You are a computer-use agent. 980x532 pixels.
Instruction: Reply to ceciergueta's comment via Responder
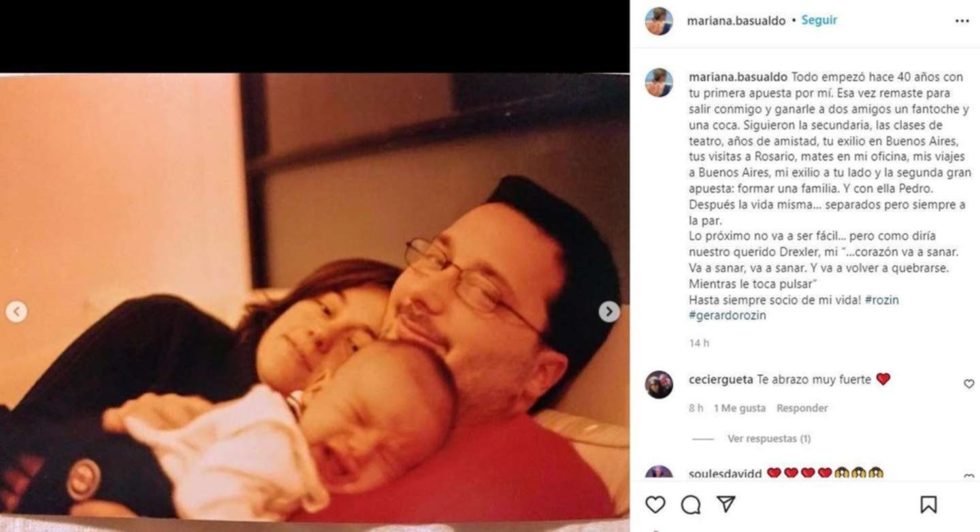click(802, 408)
